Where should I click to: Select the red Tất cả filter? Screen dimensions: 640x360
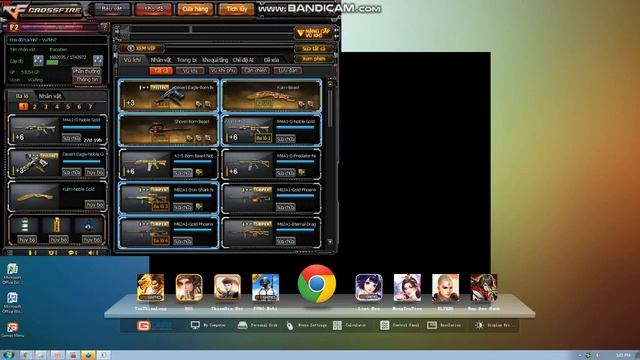click(x=161, y=71)
